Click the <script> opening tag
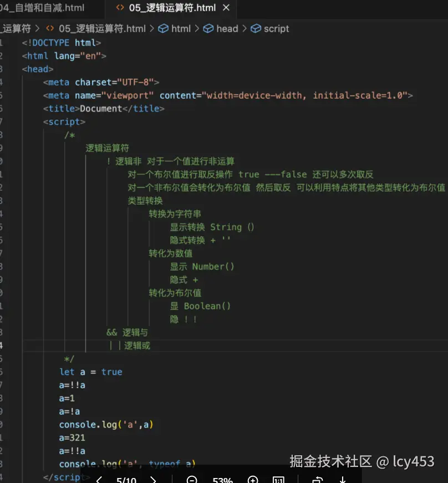 click(64, 122)
